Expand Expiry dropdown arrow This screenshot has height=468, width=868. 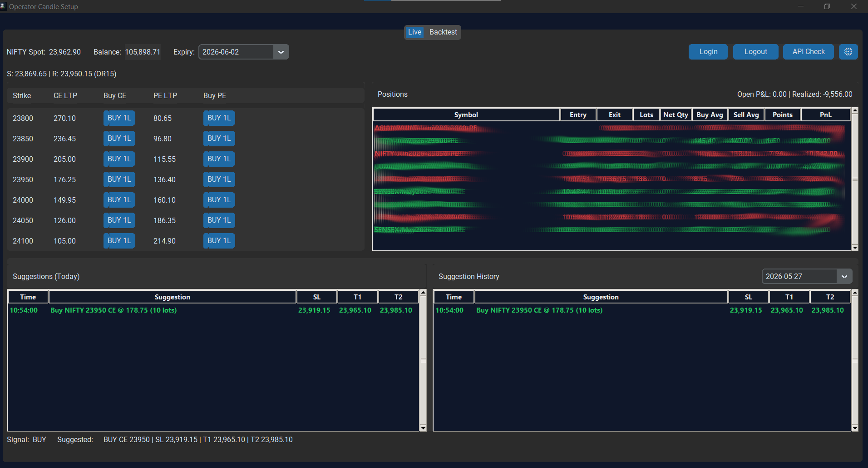coord(281,52)
